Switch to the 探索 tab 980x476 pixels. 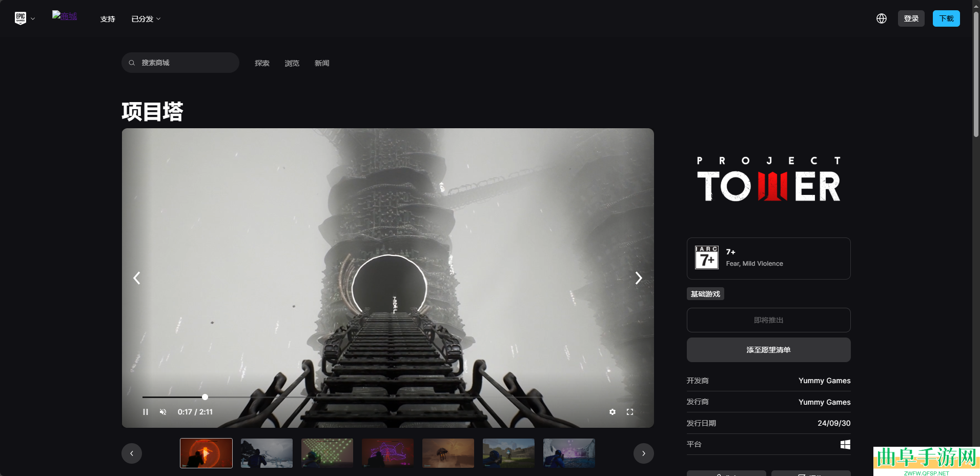click(x=262, y=63)
